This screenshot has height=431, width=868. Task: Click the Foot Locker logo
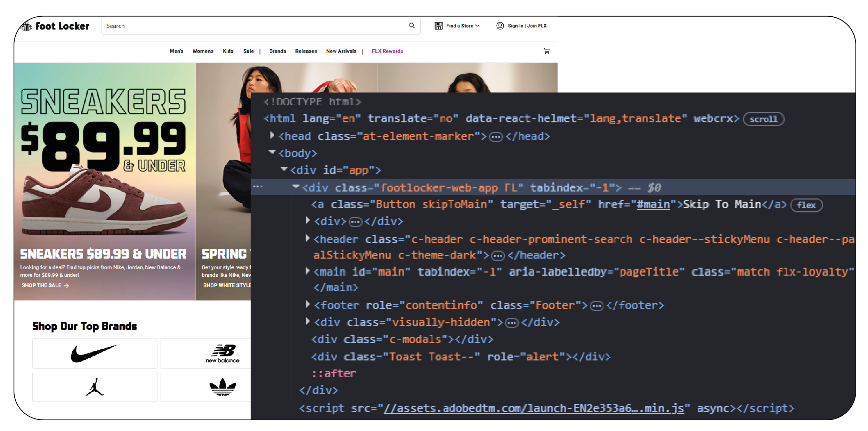(56, 26)
